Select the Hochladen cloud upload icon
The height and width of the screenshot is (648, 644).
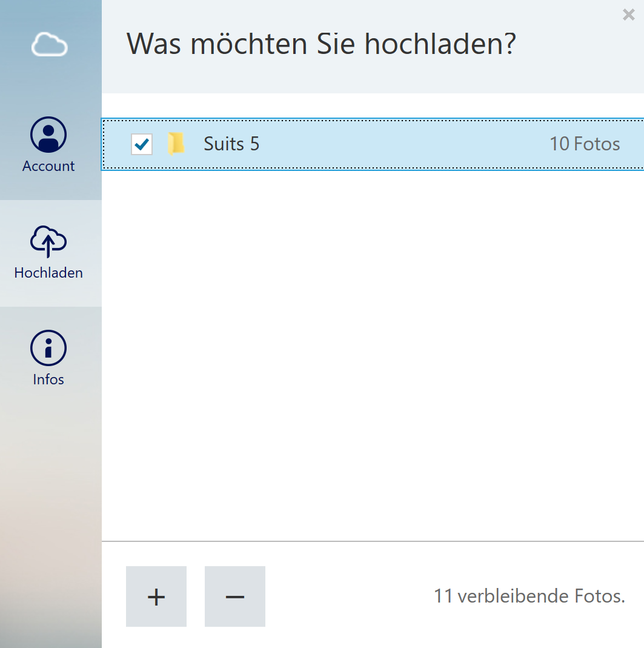[48, 241]
